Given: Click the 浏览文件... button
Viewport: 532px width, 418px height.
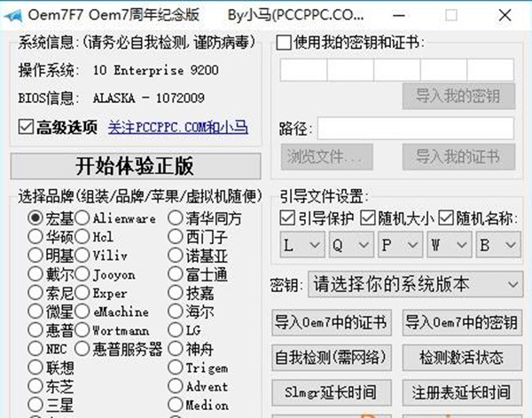Looking at the screenshot, I should [326, 157].
